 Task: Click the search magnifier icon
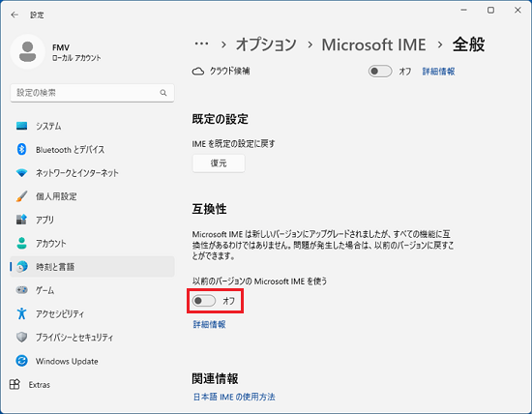tap(163, 93)
